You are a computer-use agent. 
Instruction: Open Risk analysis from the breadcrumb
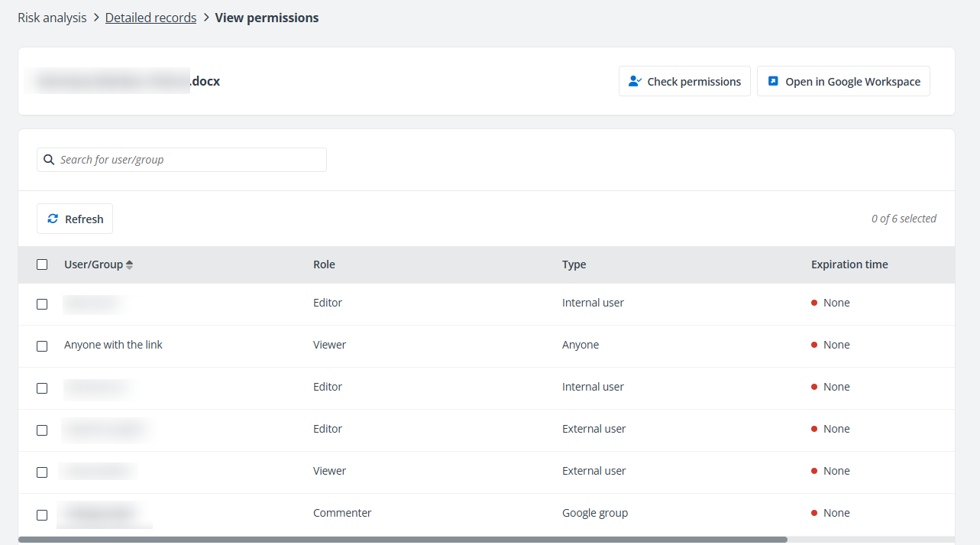point(51,17)
